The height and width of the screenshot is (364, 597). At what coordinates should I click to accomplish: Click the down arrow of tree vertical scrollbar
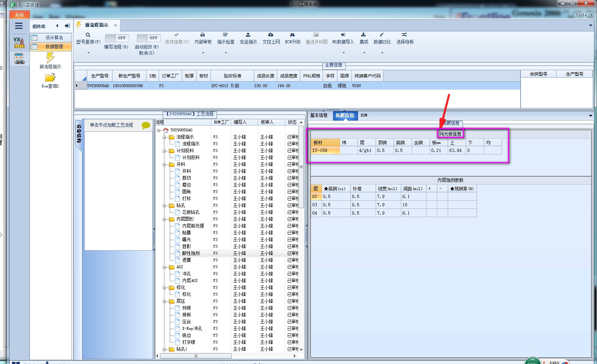(301, 350)
